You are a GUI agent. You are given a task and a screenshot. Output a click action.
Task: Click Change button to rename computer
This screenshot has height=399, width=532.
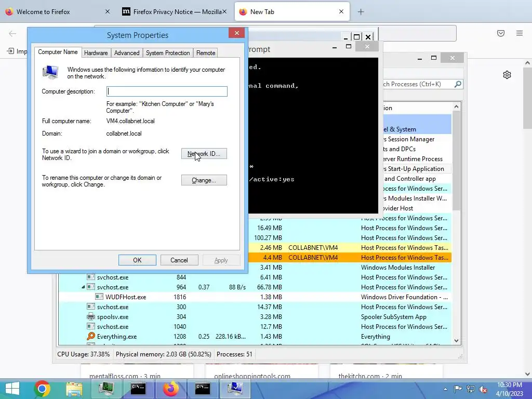tap(204, 180)
